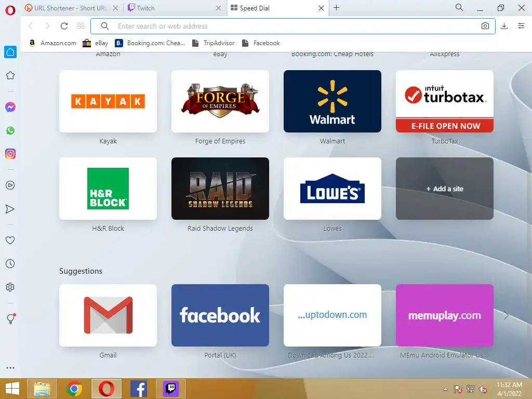Open the lightbulb tips icon

point(10,318)
